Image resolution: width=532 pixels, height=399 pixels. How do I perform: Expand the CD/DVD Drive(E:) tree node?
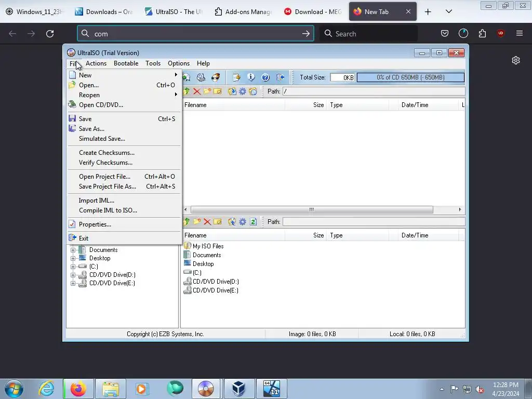[73, 283]
